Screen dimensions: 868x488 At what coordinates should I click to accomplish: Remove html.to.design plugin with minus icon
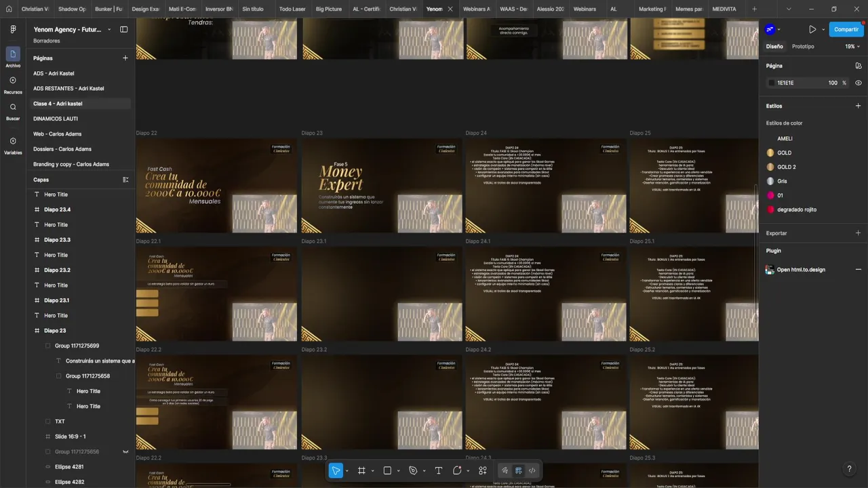(858, 270)
